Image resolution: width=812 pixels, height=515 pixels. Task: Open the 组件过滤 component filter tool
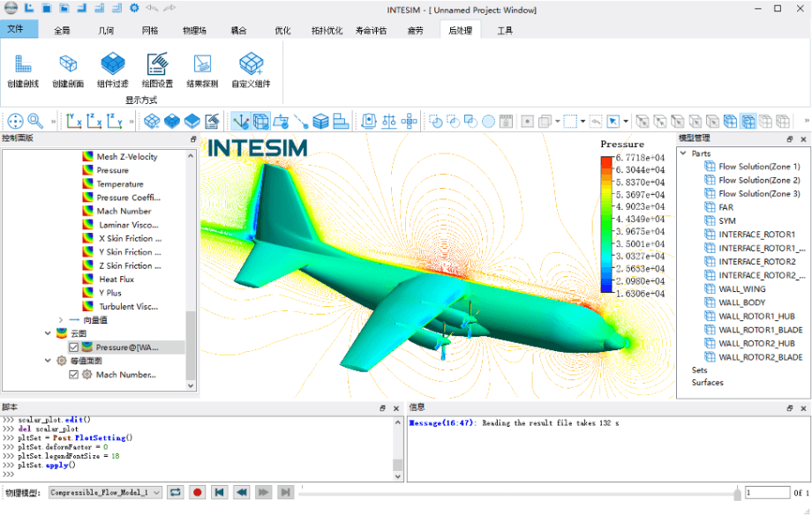[x=112, y=64]
